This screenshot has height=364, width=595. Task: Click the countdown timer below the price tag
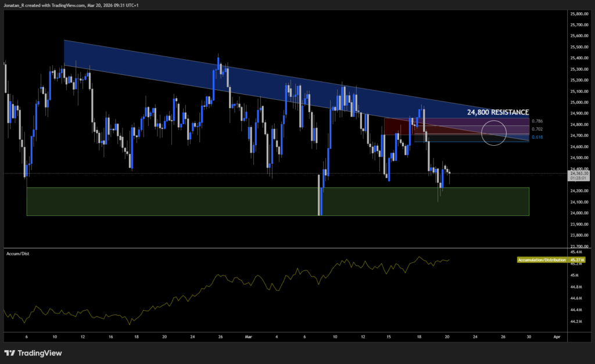point(579,178)
